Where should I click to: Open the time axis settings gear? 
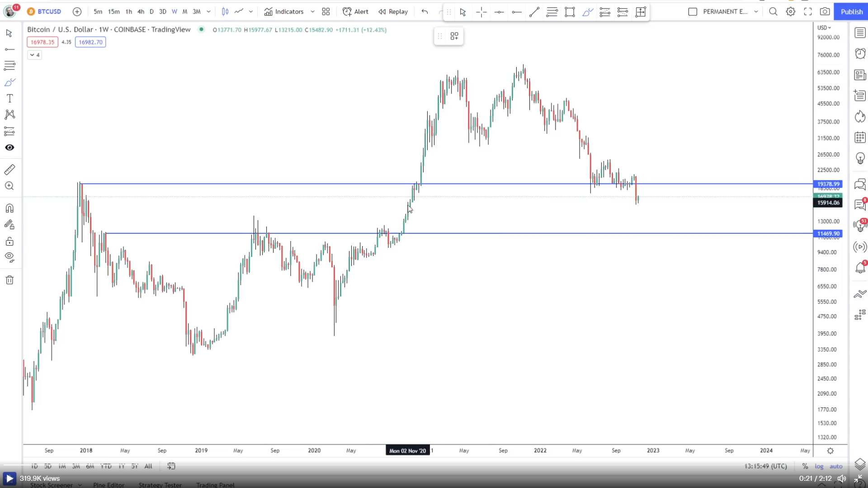click(830, 451)
